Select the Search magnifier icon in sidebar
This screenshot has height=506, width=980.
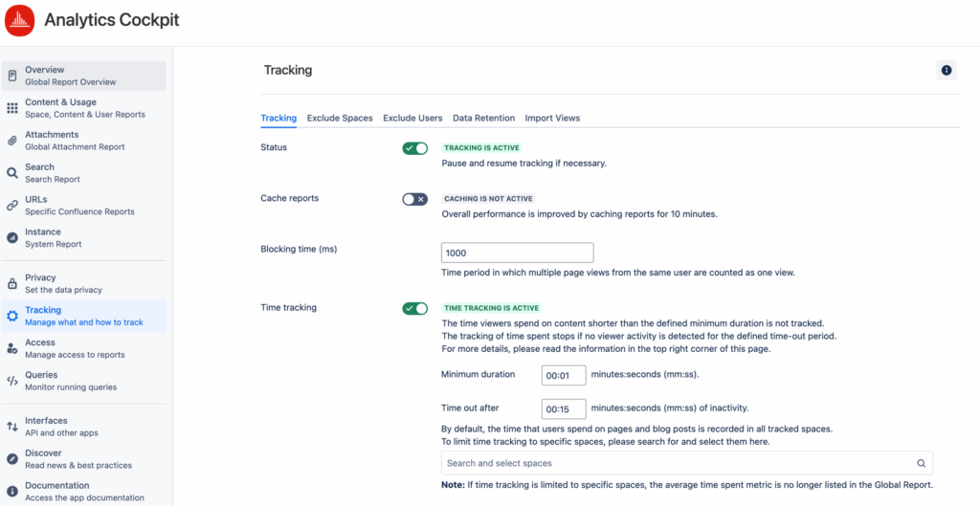click(x=11, y=173)
